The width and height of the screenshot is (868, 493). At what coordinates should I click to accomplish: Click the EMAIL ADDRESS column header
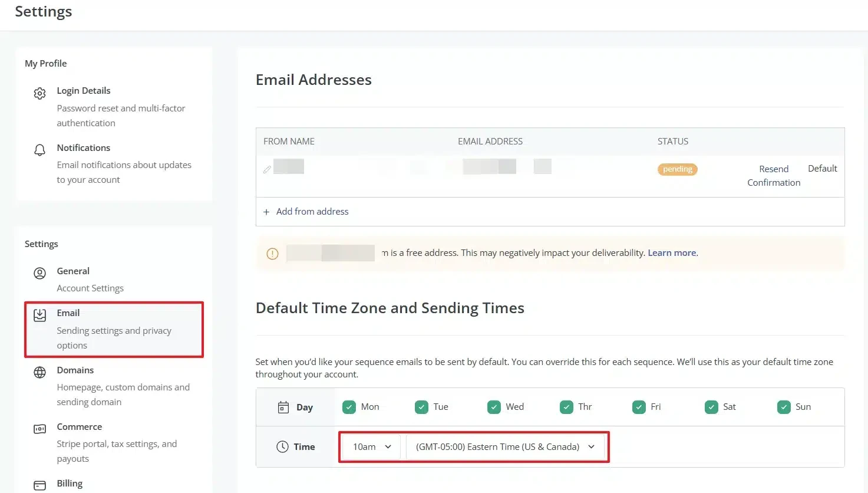(490, 142)
